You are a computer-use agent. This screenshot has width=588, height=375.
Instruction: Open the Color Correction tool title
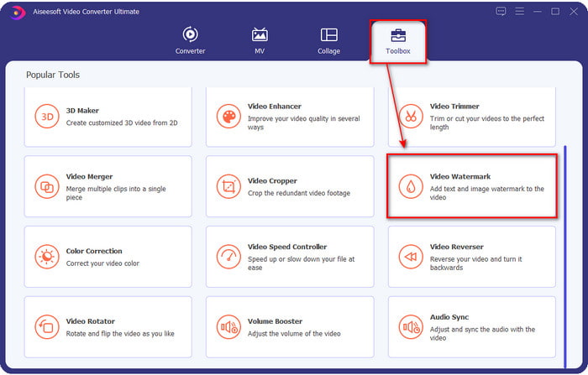pos(94,251)
